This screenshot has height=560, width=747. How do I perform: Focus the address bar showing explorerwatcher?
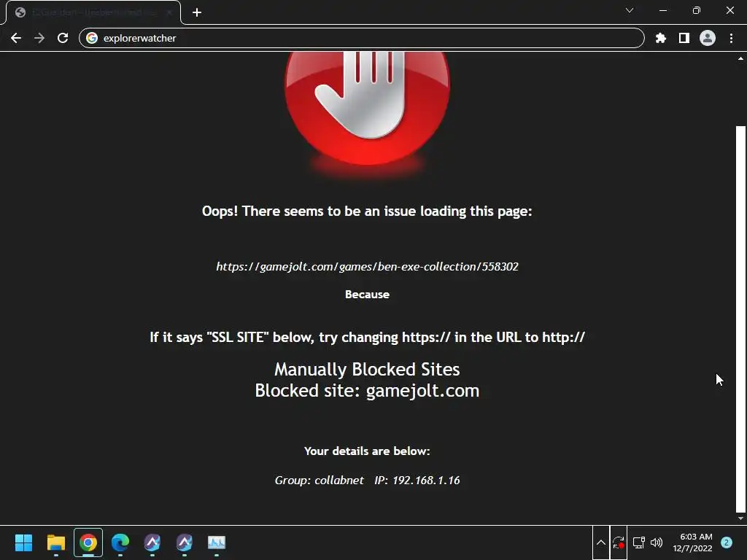tap(362, 38)
